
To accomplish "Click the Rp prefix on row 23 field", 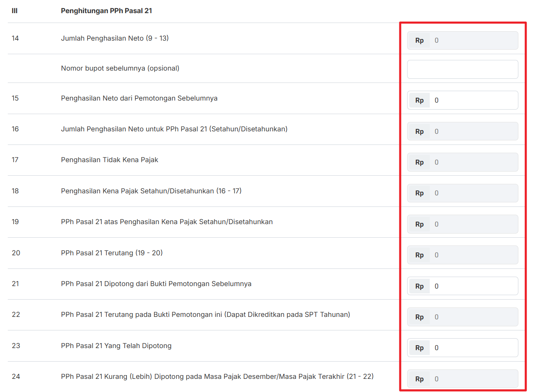I will [419, 348].
